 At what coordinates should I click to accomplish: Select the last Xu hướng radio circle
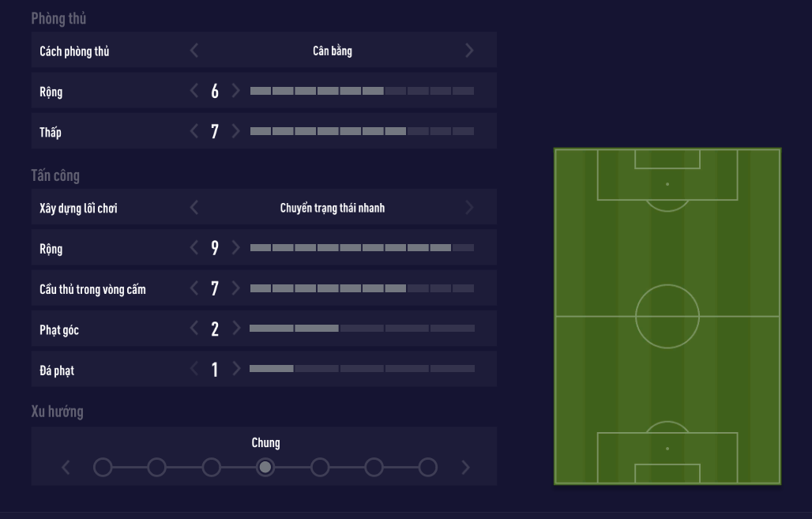tap(427, 467)
